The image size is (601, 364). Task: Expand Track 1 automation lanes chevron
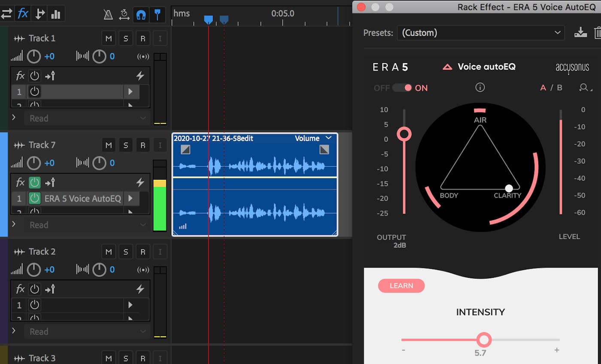(14, 117)
